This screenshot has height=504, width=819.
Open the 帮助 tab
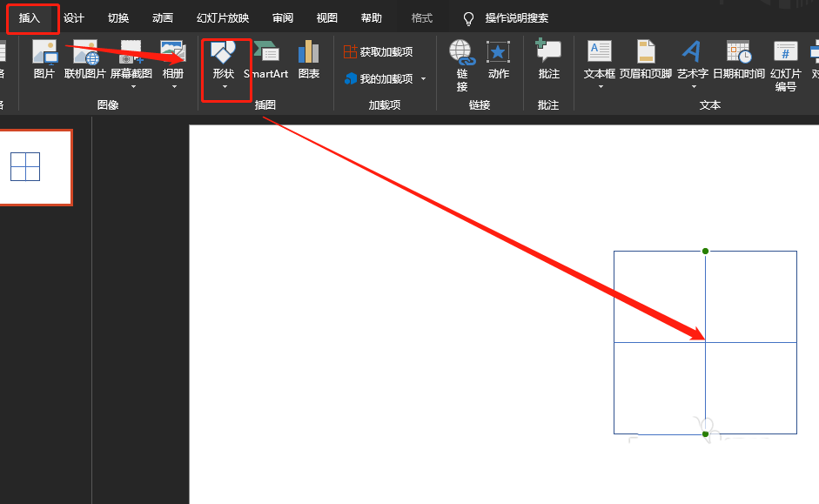point(372,18)
